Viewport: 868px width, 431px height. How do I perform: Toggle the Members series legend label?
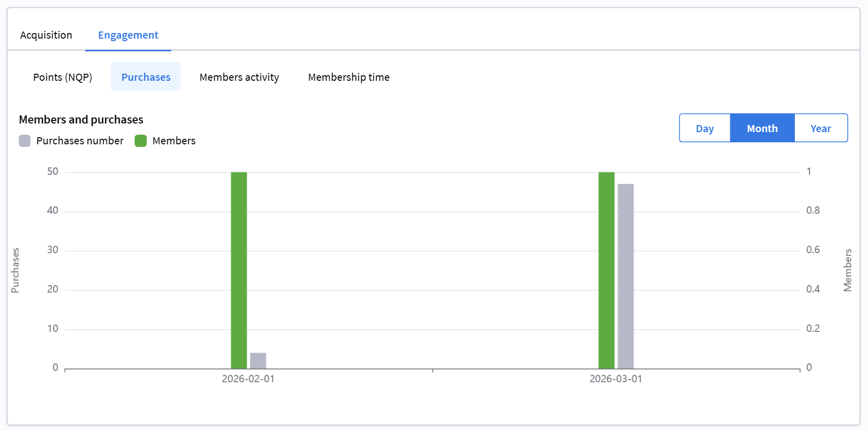[x=174, y=141]
